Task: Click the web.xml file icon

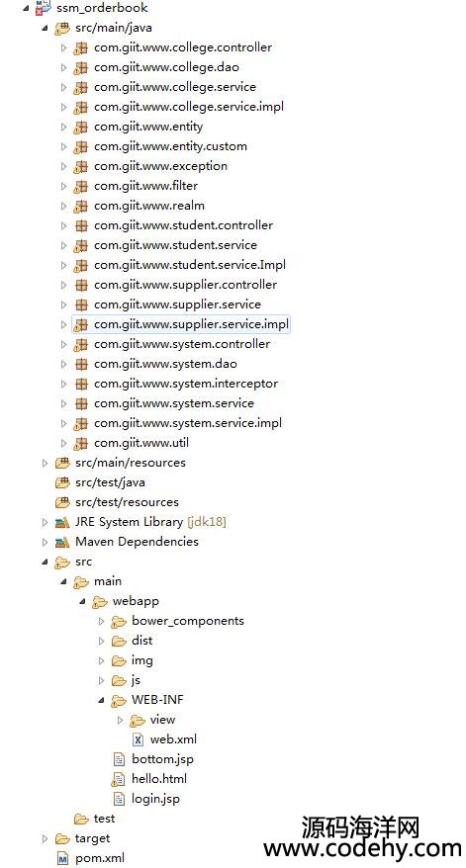Action: coord(138,739)
